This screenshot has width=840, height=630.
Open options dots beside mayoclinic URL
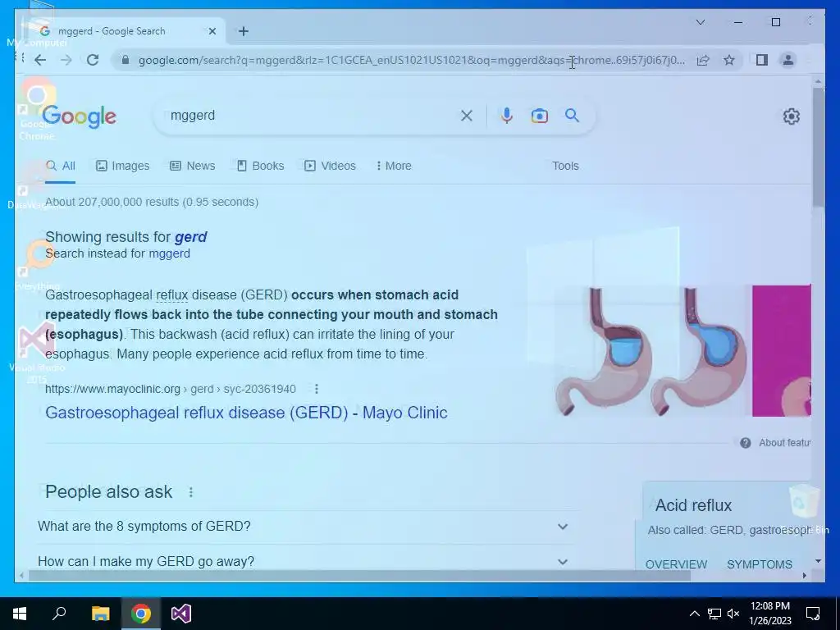[x=317, y=389]
